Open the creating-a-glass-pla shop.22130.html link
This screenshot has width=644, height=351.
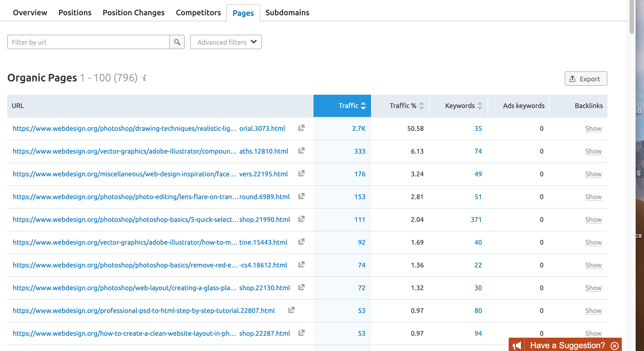pos(151,288)
